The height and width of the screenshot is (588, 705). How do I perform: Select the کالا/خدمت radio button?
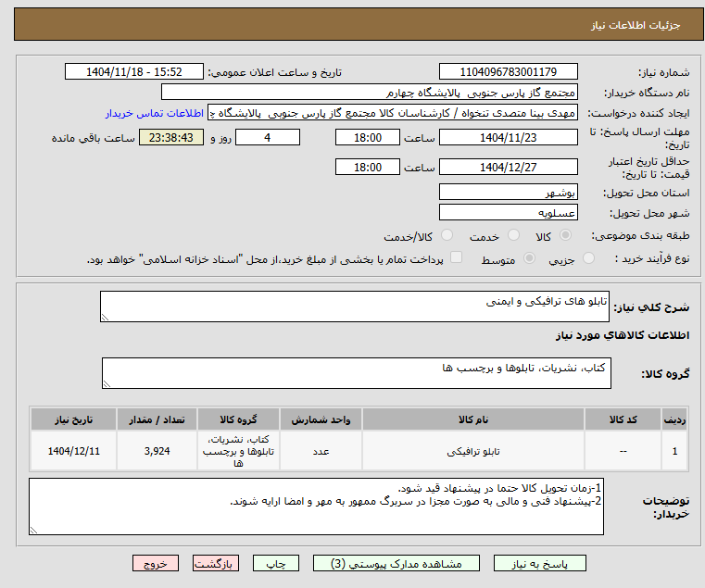tap(447, 235)
